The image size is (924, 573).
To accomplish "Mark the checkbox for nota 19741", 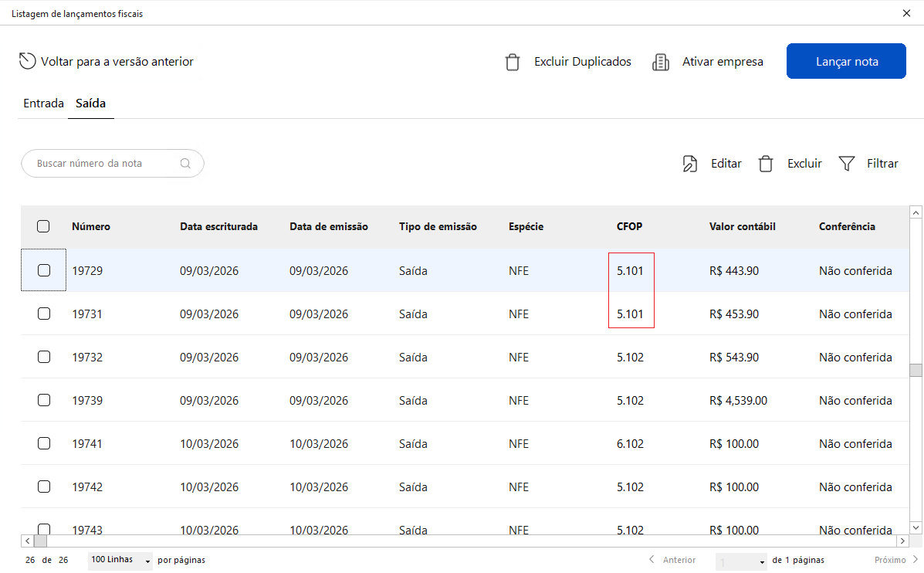I will click(x=43, y=443).
